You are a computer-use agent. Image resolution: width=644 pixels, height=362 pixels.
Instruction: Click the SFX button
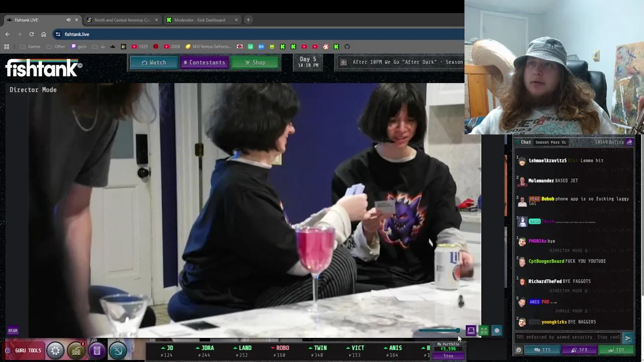click(579, 350)
